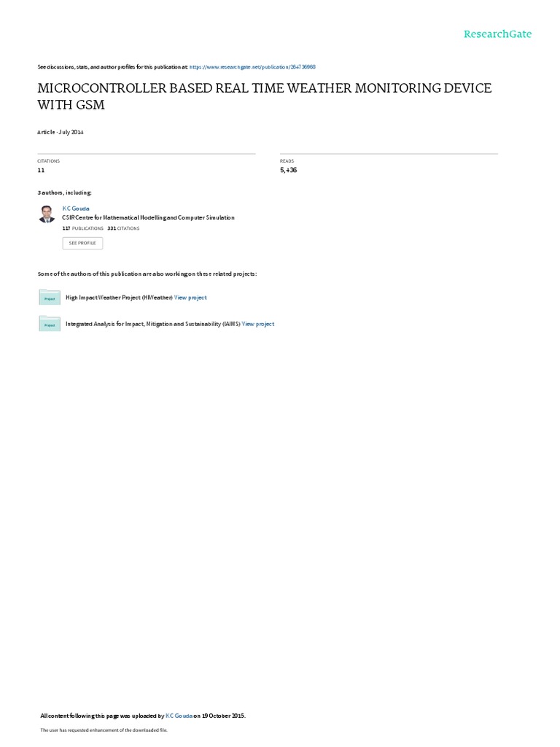The width and height of the screenshot is (560, 747).
Task: Click the HiWeather project folder icon
Action: (x=50, y=298)
